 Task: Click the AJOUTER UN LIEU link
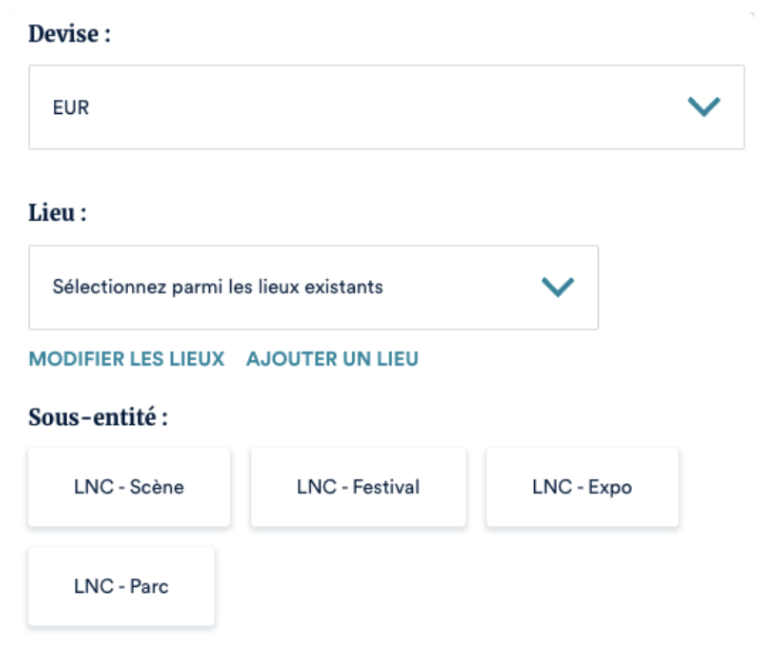332,359
